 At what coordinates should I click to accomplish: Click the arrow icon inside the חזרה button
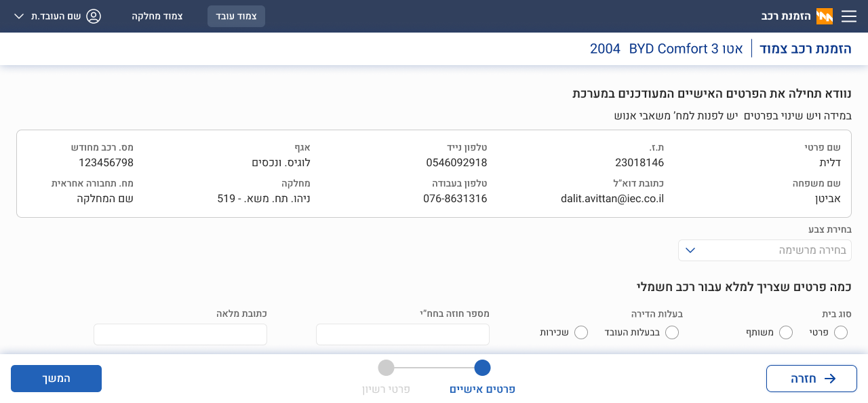(x=829, y=379)
